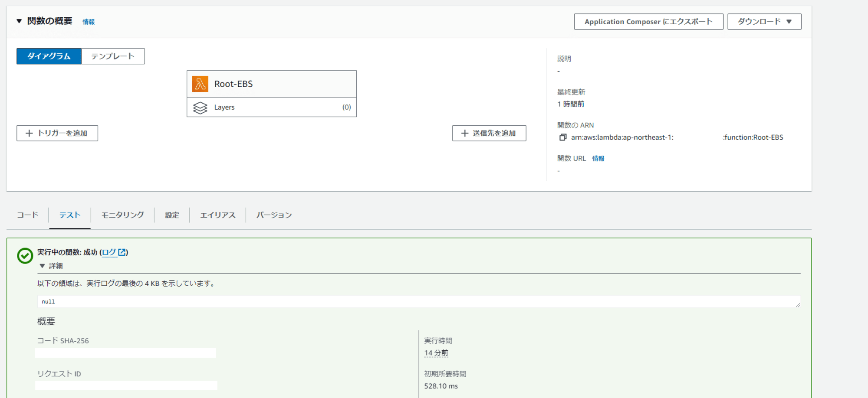Image resolution: width=868 pixels, height=398 pixels.
Task: Open the 設定 tab
Action: pos(172,215)
